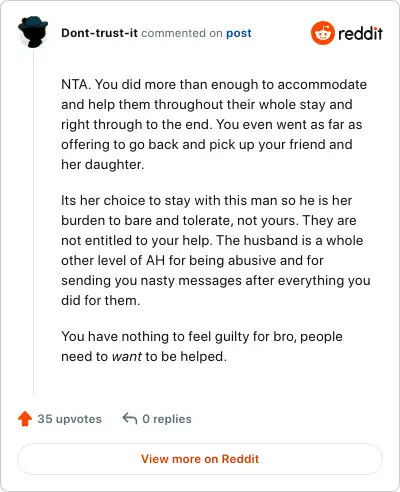
Task: Follow the blue "post" link
Action: click(239, 33)
